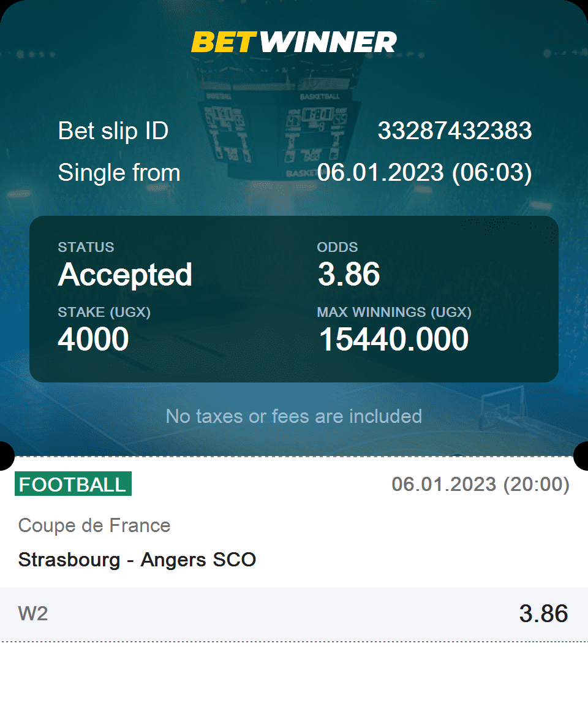This screenshot has width=588, height=711.
Task: Click the bet date 06.01.2023 (06:03)
Action: coord(424,173)
